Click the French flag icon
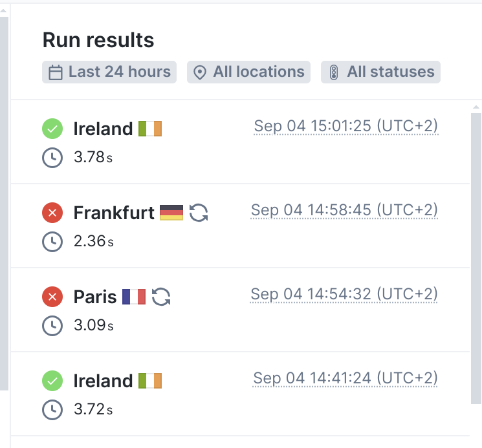The image size is (482, 448). point(134,297)
